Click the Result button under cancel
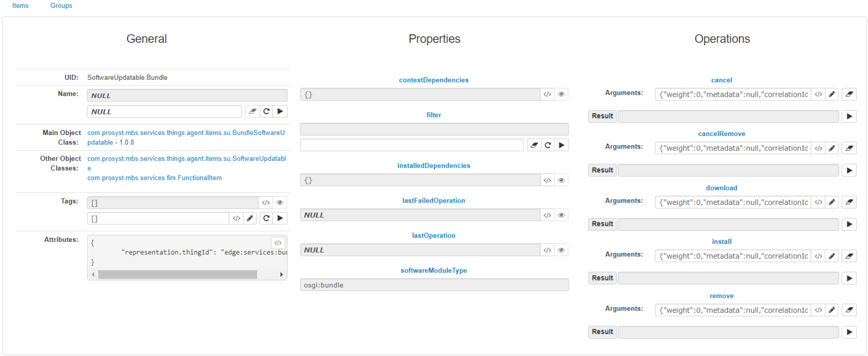This screenshot has height=356, width=868. click(x=602, y=116)
